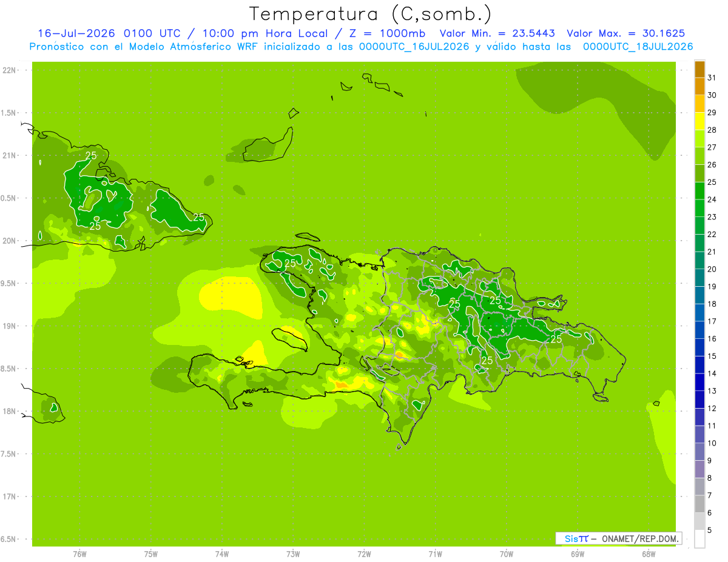Click the color bar label "30"
728x562 pixels.
pyautogui.click(x=712, y=95)
